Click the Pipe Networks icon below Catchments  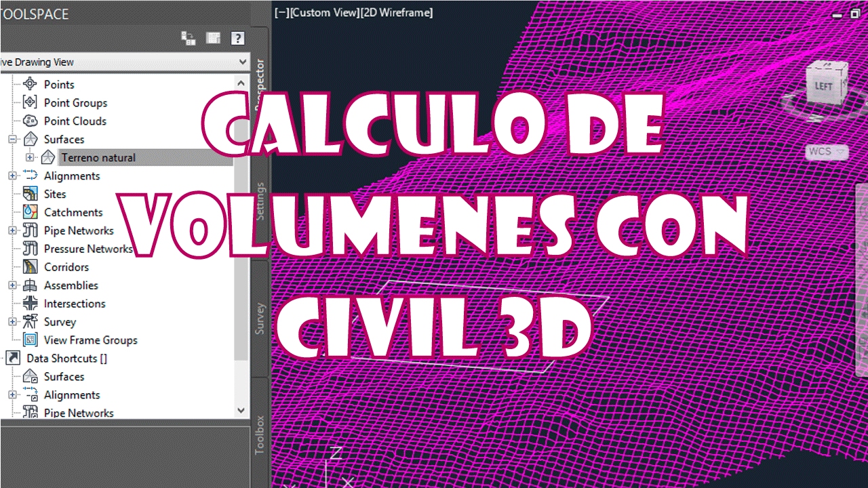[31, 230]
